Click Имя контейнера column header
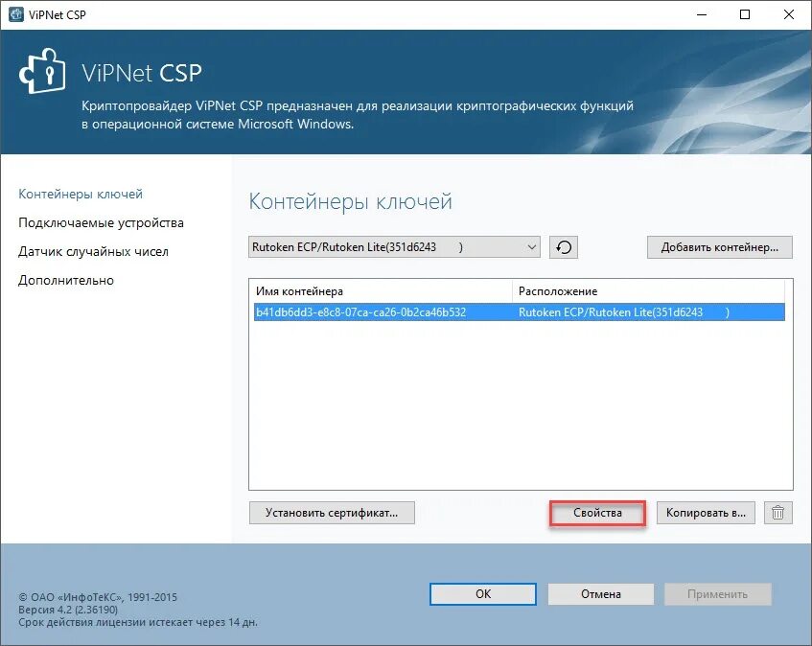Screen dimensions: 812x646 click(382, 291)
